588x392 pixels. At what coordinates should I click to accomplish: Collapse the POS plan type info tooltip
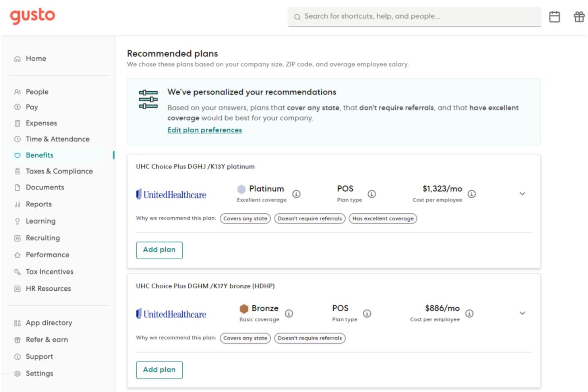pos(372,194)
